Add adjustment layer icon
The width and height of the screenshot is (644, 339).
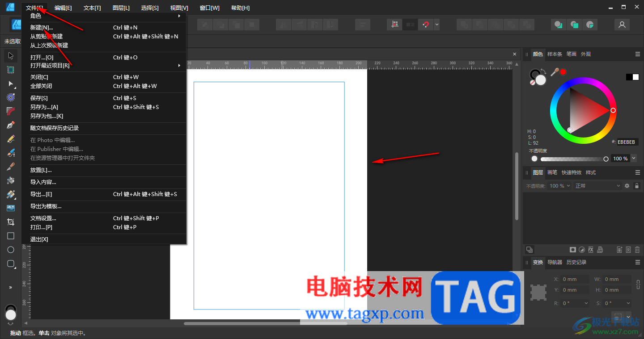582,250
